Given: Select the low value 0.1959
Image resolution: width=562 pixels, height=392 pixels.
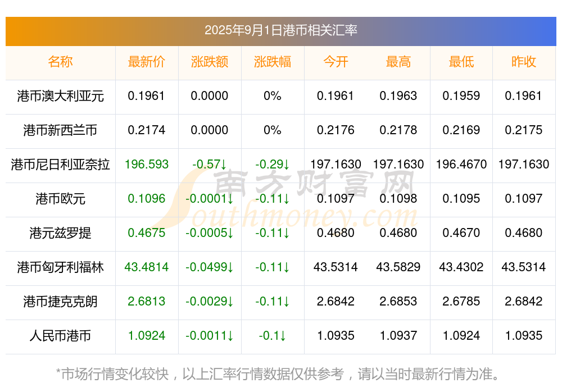Looking at the screenshot, I should click(x=461, y=96).
